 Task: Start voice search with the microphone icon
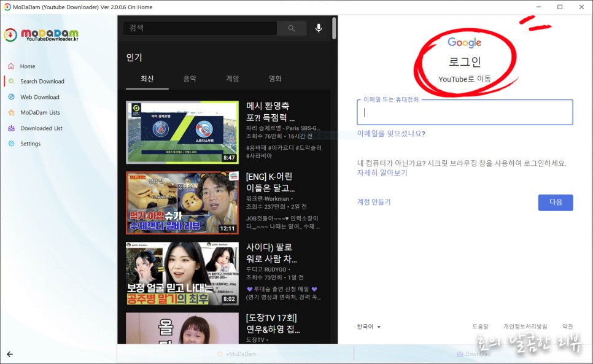(318, 28)
